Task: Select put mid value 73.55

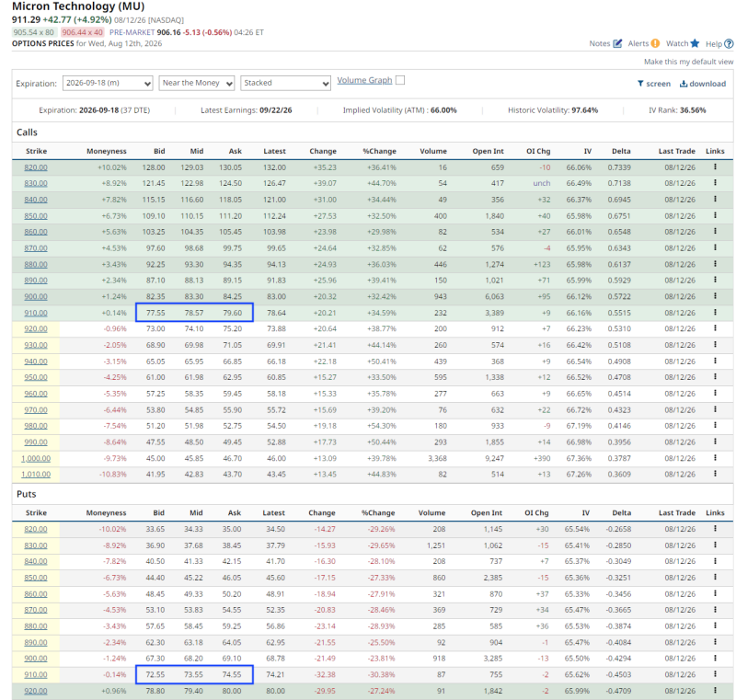Action: (193, 674)
